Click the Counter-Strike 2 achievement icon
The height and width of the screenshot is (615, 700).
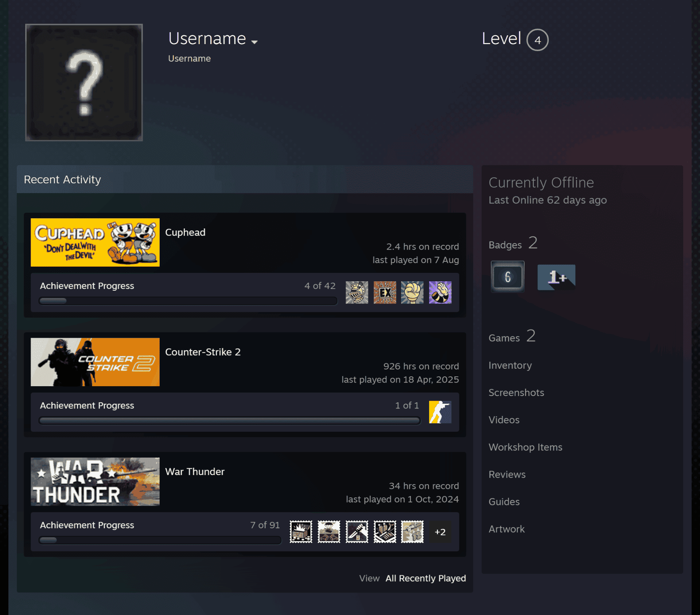[x=440, y=412]
